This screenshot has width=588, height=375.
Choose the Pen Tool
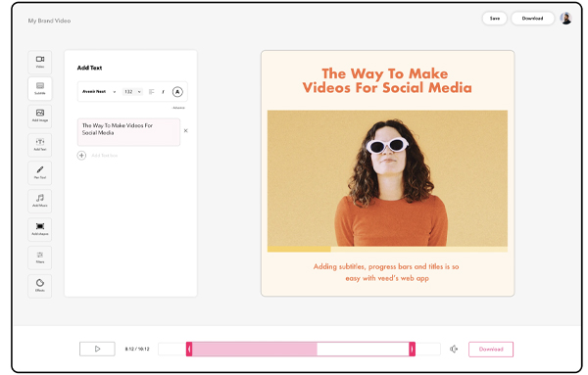(x=40, y=172)
